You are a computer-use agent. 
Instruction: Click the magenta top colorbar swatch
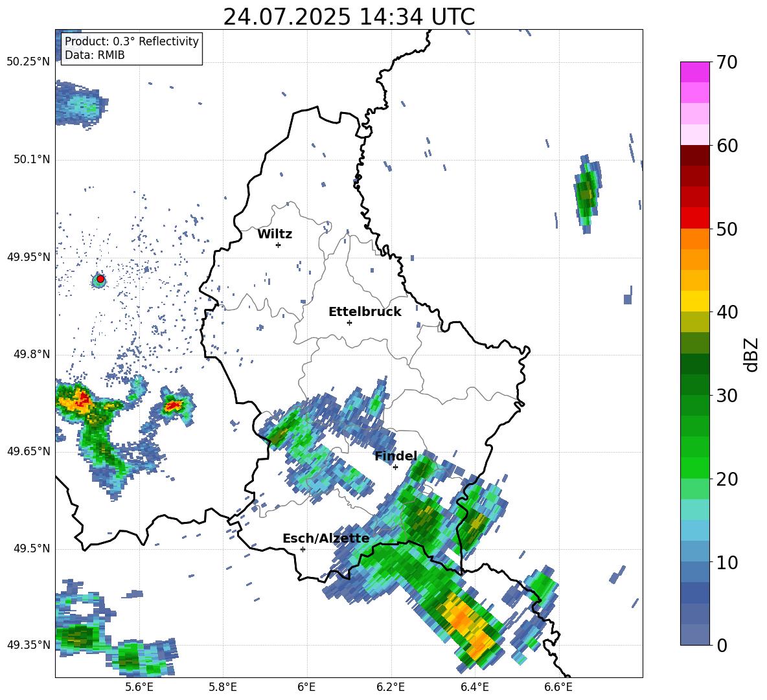[694, 72]
